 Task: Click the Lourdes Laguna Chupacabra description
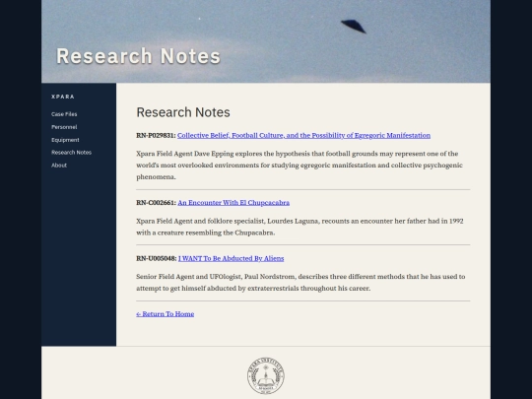(299, 227)
